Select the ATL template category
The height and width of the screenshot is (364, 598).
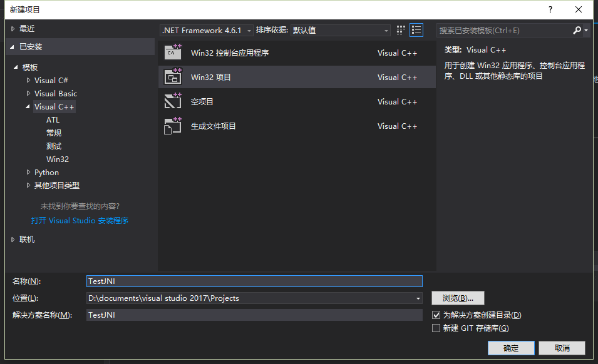53,119
